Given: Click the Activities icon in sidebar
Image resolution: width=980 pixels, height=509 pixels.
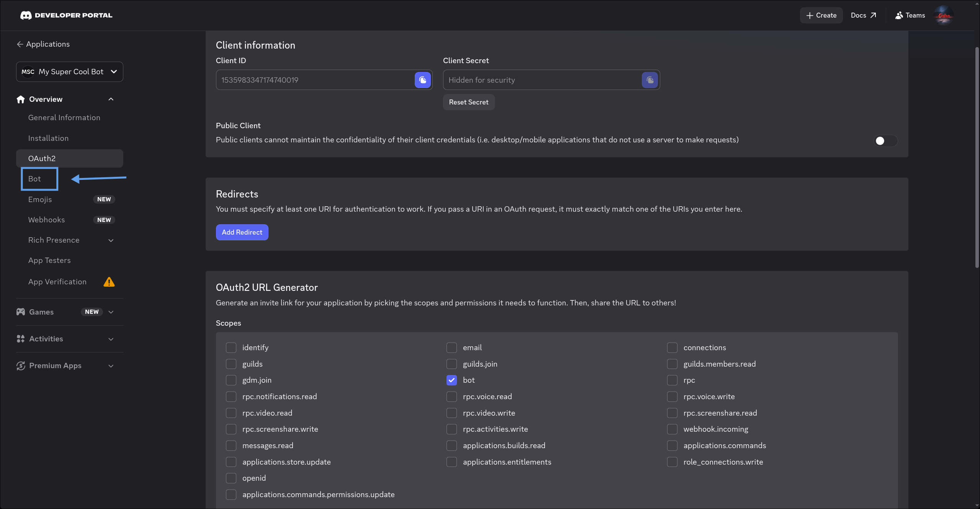Looking at the screenshot, I should [x=21, y=339].
